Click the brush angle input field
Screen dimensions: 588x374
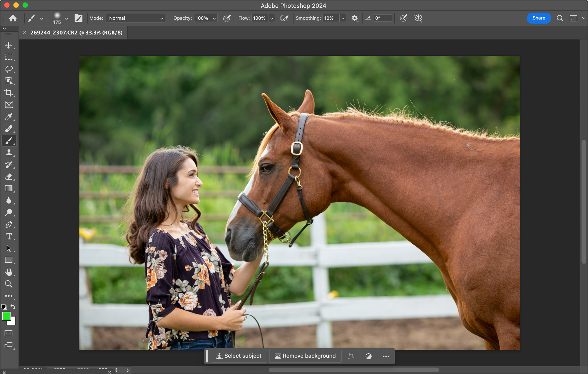pyautogui.click(x=383, y=18)
